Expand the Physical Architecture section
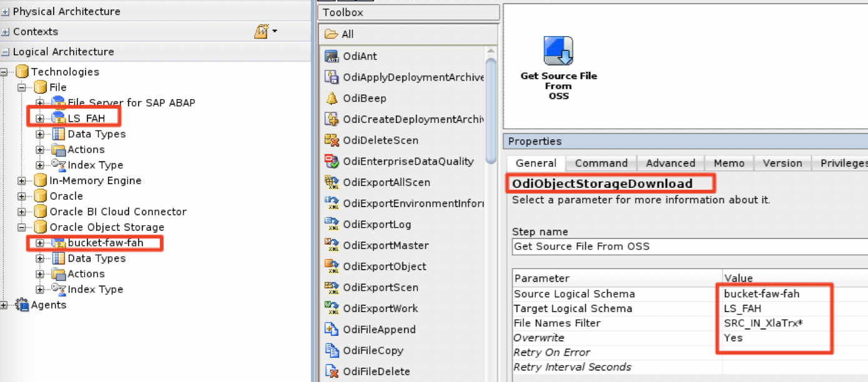Screen dimensions: 868x382 6,11
